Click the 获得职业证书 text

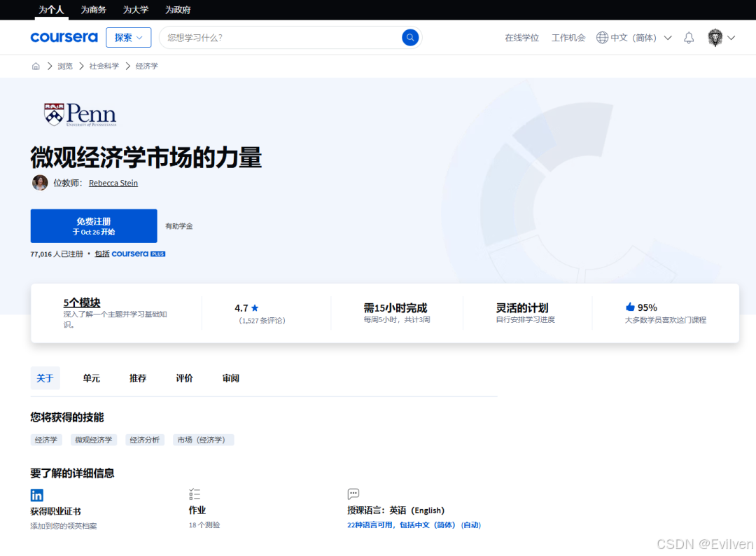click(55, 511)
